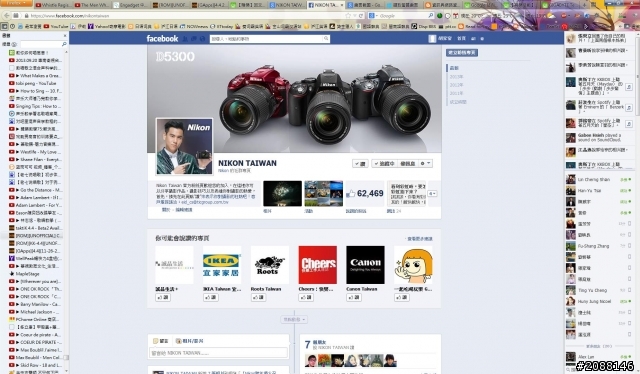This screenshot has height=374, width=640.
Task: Click the Nikon profile picture
Action: point(184,147)
